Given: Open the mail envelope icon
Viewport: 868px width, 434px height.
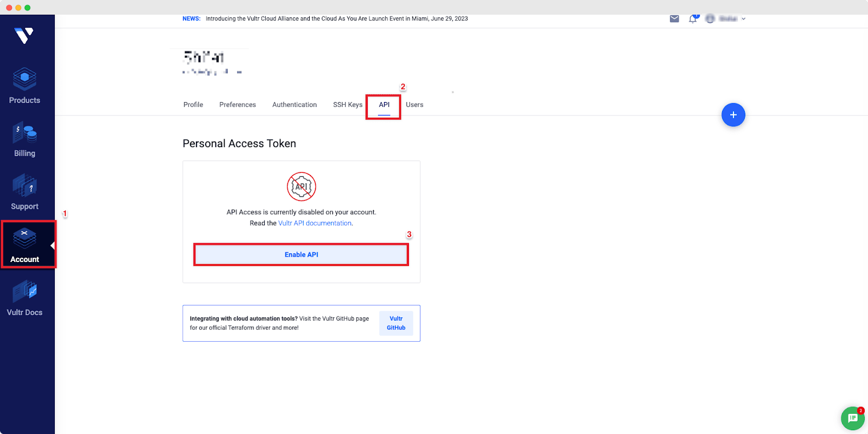Looking at the screenshot, I should coord(674,18).
